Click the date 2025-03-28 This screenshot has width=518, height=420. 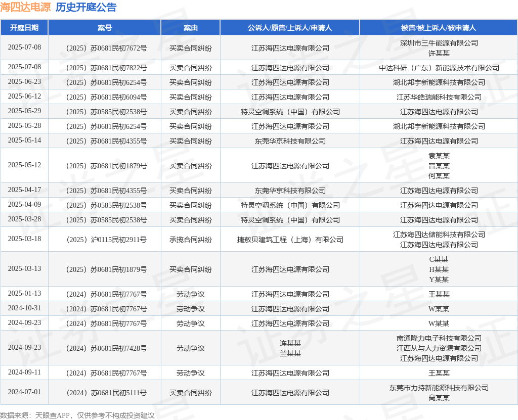[24, 219]
